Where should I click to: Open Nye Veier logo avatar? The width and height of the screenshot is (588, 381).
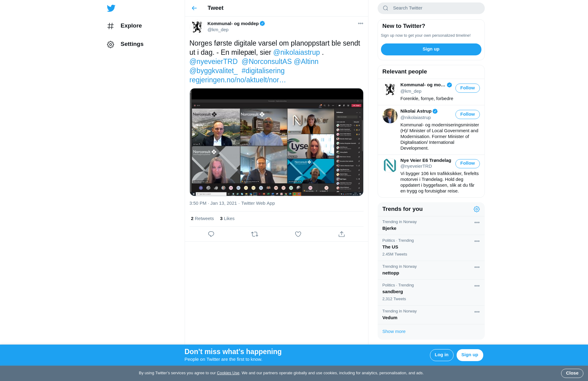tap(390, 165)
